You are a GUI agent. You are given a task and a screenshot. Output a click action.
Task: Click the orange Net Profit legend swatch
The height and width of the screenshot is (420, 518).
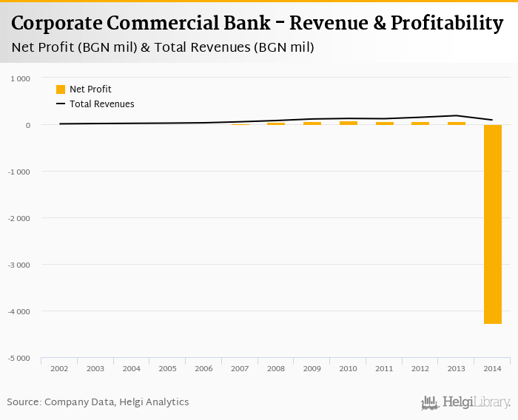pyautogui.click(x=61, y=89)
